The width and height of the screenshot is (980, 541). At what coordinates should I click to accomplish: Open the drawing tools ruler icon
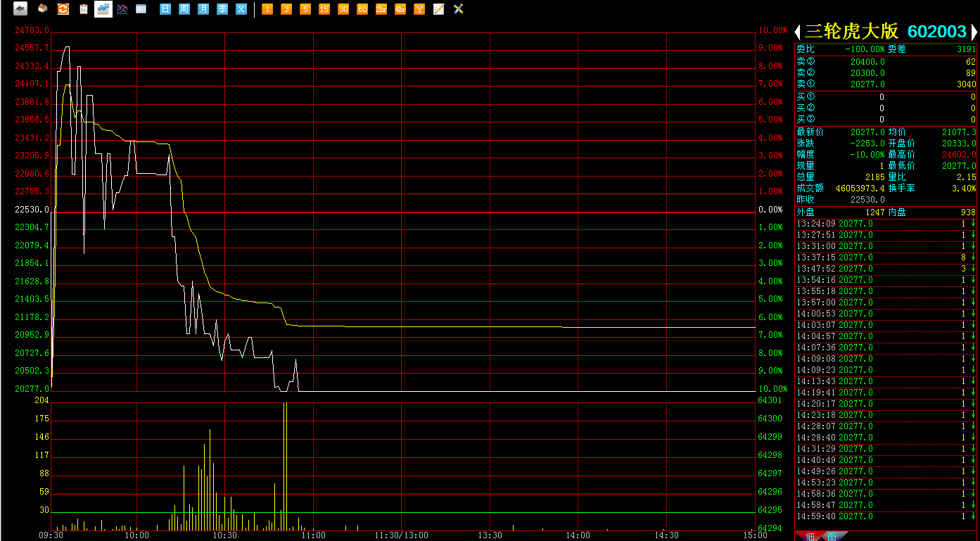[459, 9]
